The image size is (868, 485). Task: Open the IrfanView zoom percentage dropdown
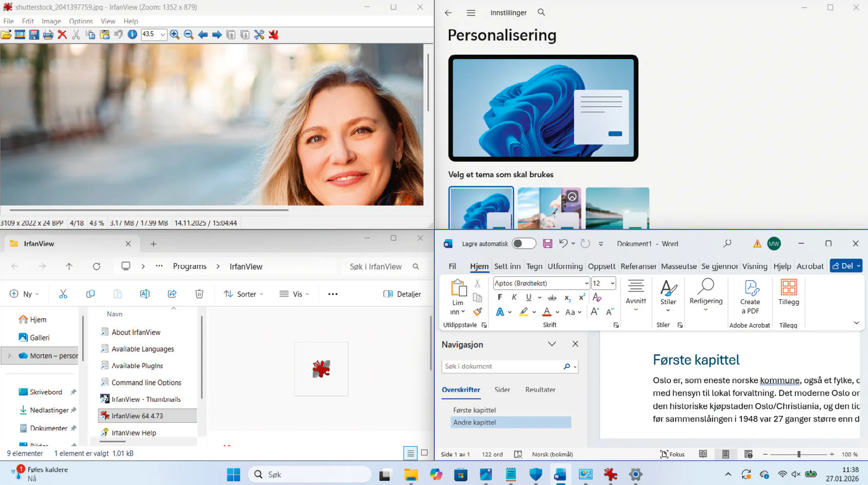(163, 35)
